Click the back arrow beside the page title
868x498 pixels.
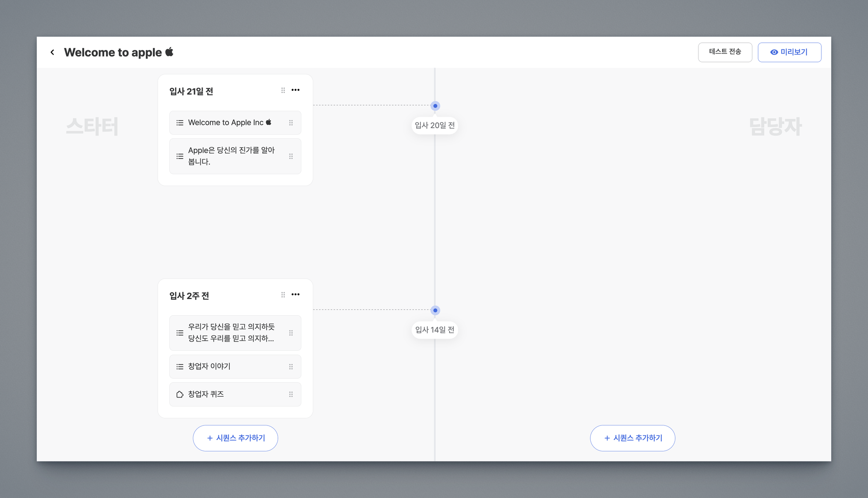click(x=52, y=52)
